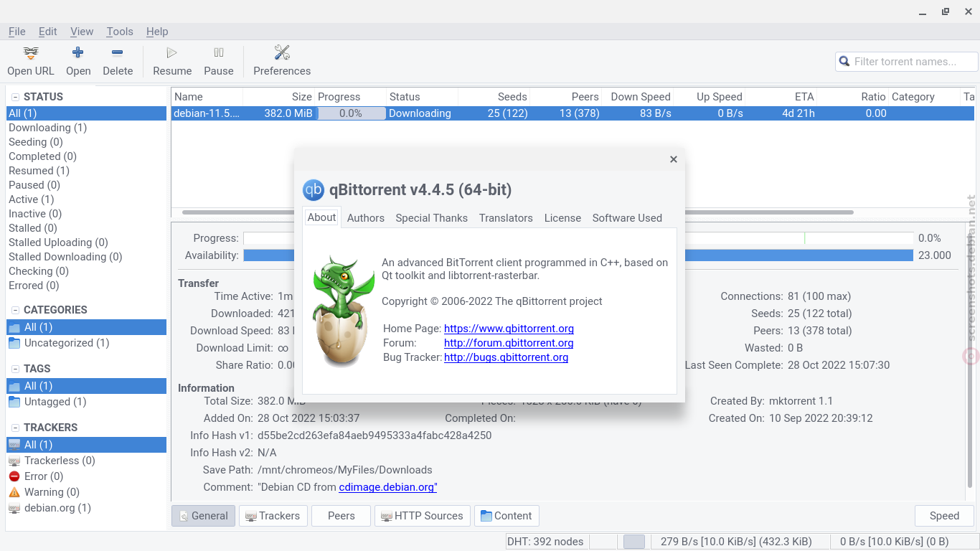
Task: Click folder icon beside Uncategorized (1)
Action: pyautogui.click(x=14, y=343)
